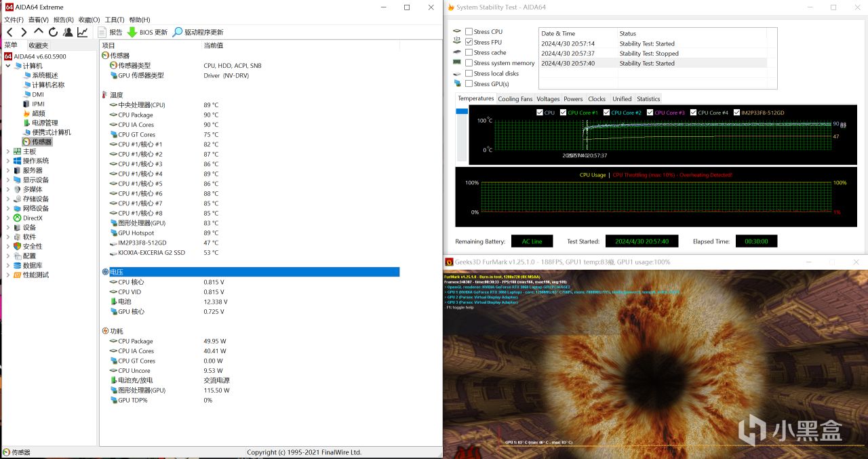
Task: Enable the Stress cache checkbox
Action: pos(469,52)
